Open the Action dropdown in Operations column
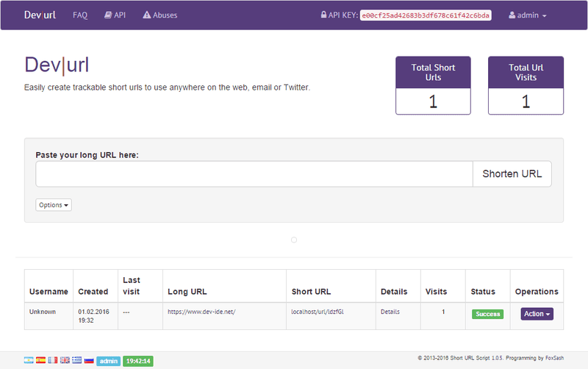This screenshot has width=588, height=369. (537, 314)
